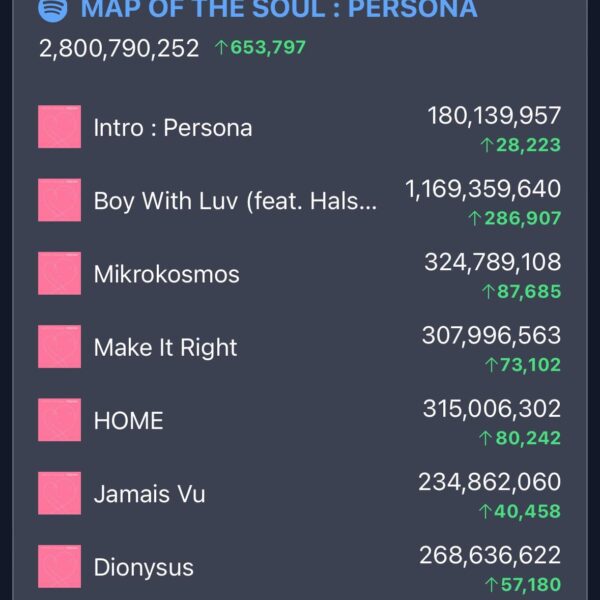Click the Make It Right song title
600x600 pixels.
pos(165,348)
